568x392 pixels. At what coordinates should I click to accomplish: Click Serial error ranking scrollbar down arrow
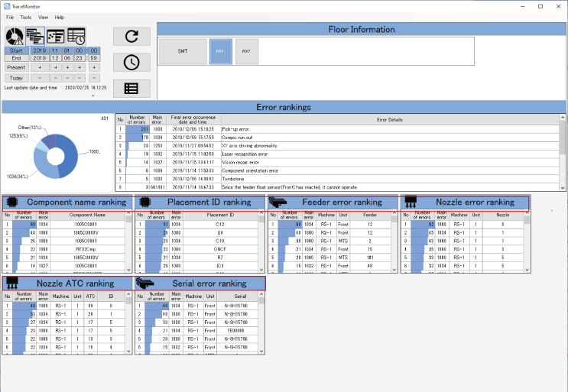pos(261,351)
